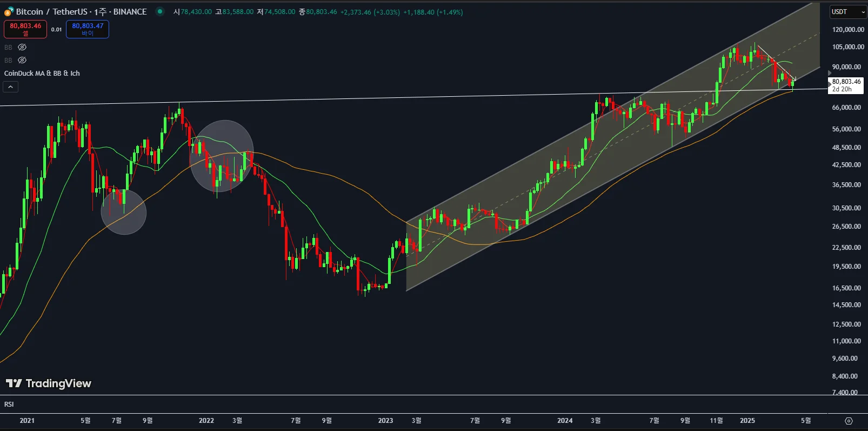This screenshot has height=431, width=868.
Task: Click the close value 80,803.46 in header
Action: [x=322, y=12]
